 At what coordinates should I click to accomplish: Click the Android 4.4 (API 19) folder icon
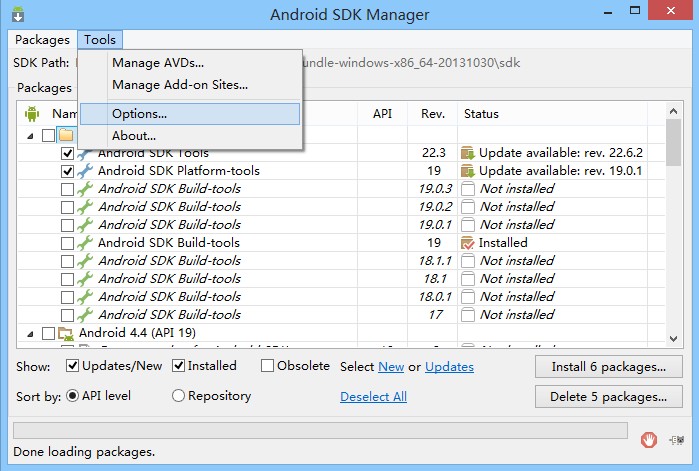pos(65,333)
